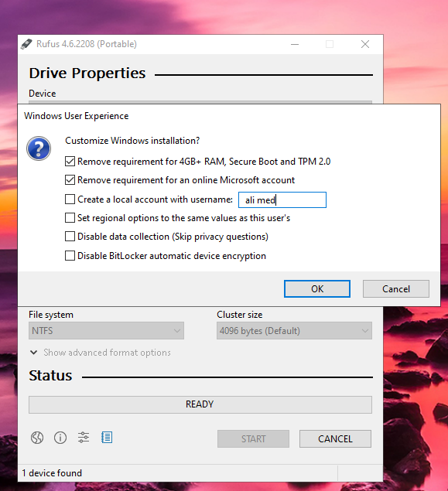Click the CANCEL button in Rufus
The height and width of the screenshot is (491, 448).
(335, 438)
